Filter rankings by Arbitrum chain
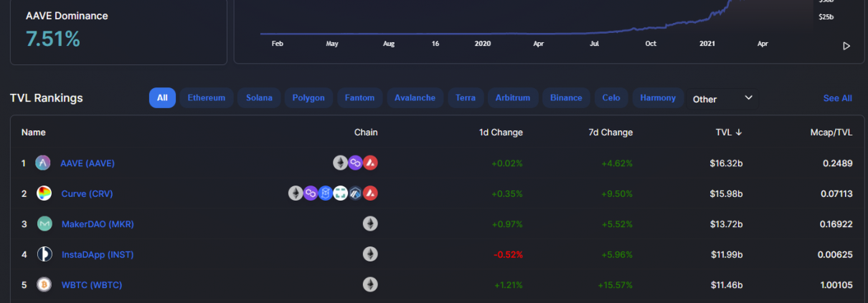The height and width of the screenshot is (303, 868). coord(513,98)
